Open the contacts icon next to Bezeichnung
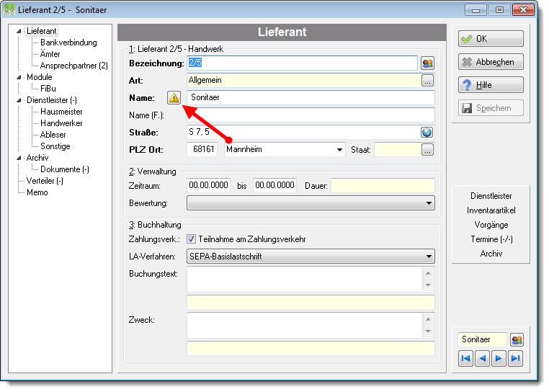The height and width of the screenshot is (392, 549). [427, 63]
